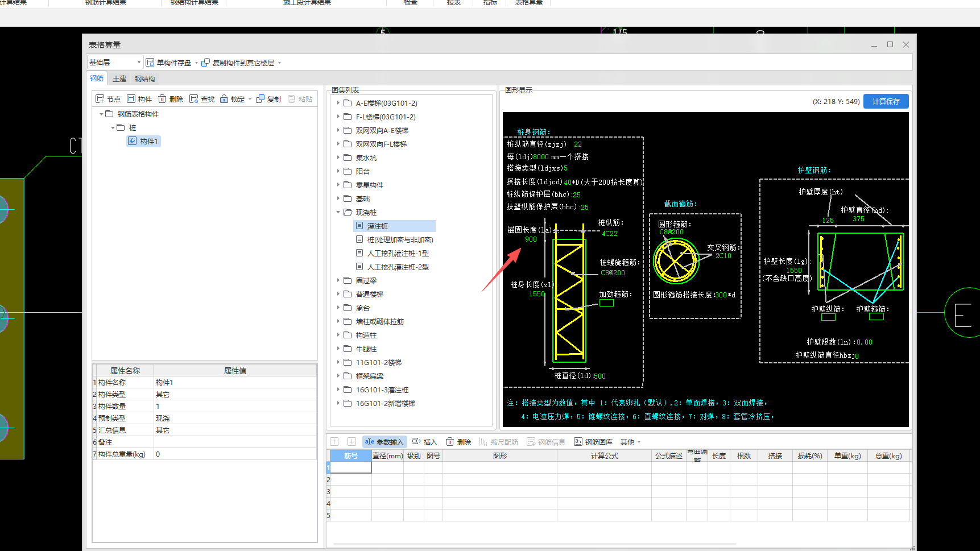Click the 单构件存盘 save icon

pyautogui.click(x=150, y=63)
